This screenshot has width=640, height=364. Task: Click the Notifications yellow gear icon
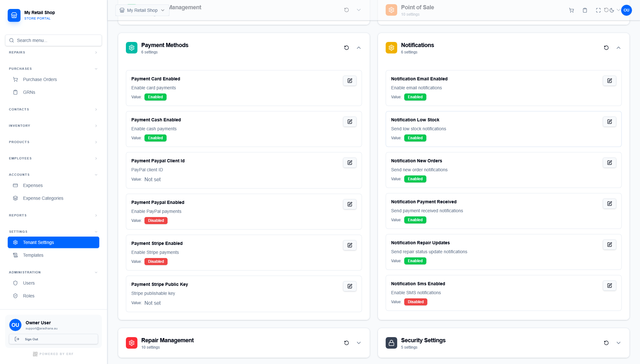coord(391,48)
